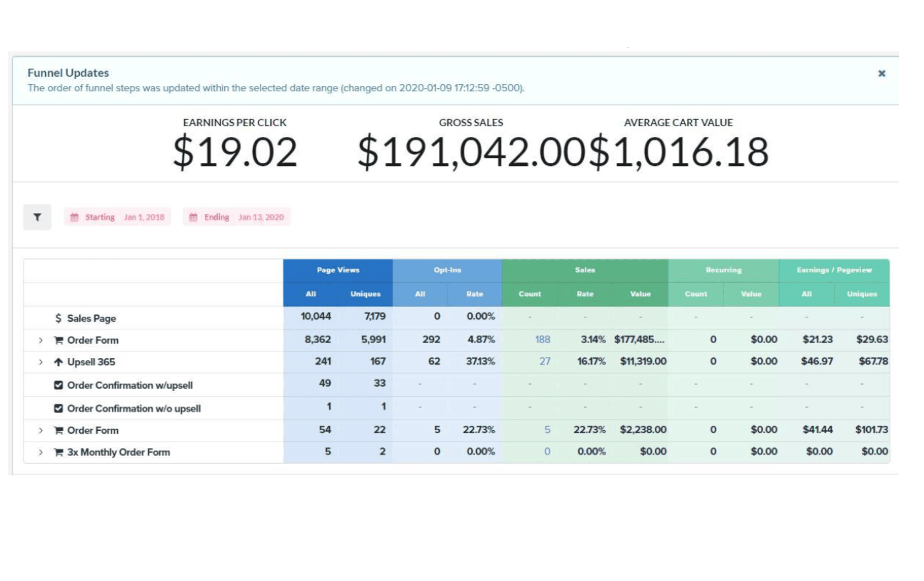
Task: Click checkbox icon for Order Confirmation w/o upsell
Action: pyautogui.click(x=58, y=409)
